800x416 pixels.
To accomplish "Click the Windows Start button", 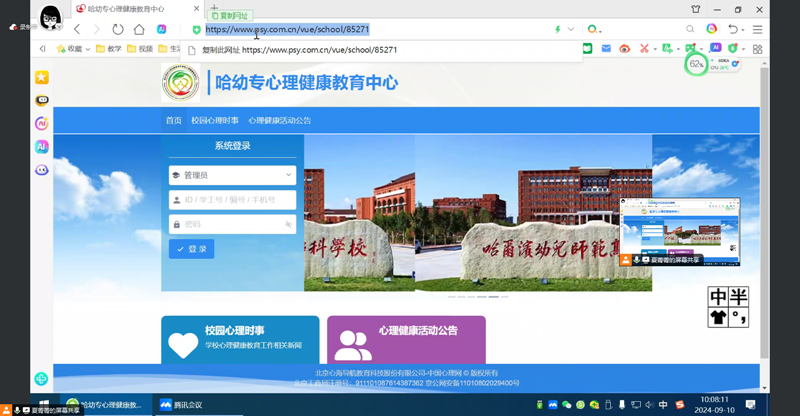I will click(x=44, y=405).
